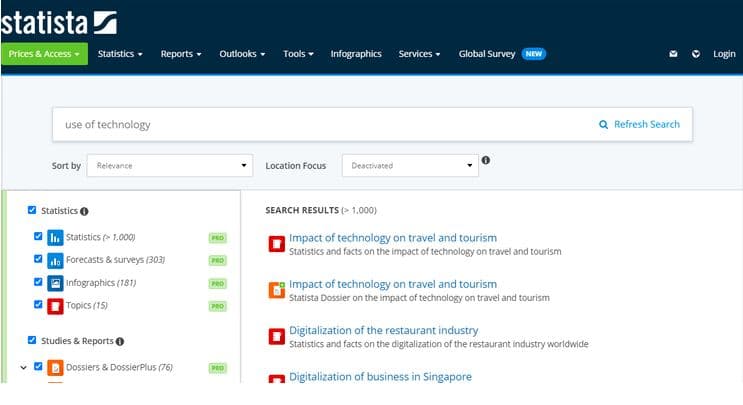Viewport: 743px width, 405px height.
Task: Open the mail envelope icon in header
Action: 673,54
